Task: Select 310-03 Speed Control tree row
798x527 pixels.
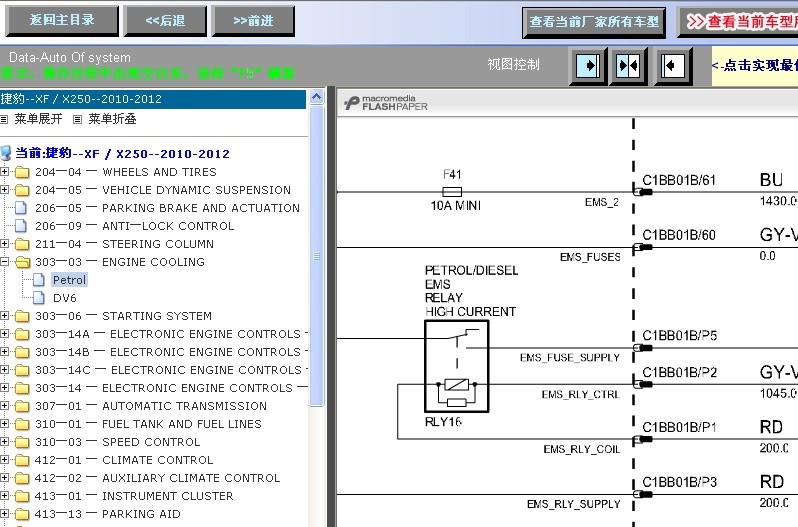Action: point(118,442)
